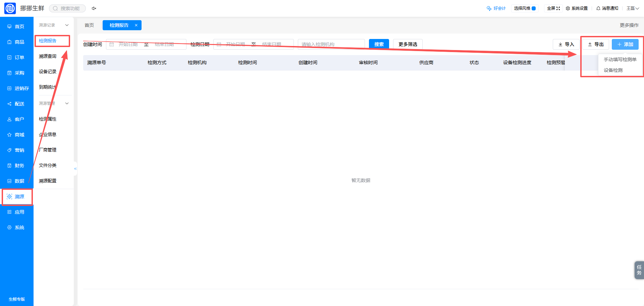Switch to the 首页 page tab
The width and height of the screenshot is (644, 306).
pyautogui.click(x=89, y=25)
